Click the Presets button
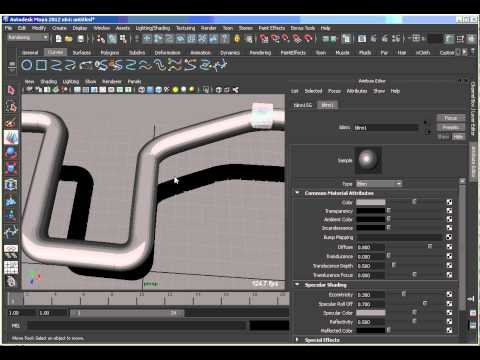Viewport: 480px width, 360px height. (450, 127)
